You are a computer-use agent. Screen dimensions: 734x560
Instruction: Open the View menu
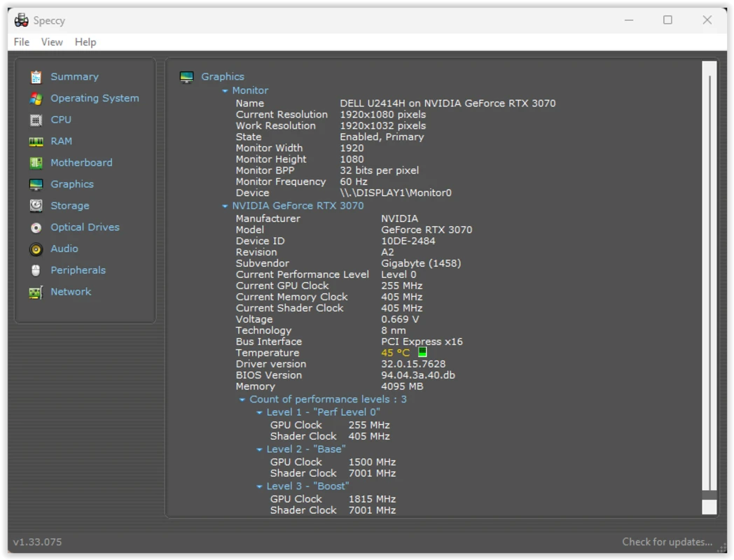click(52, 42)
